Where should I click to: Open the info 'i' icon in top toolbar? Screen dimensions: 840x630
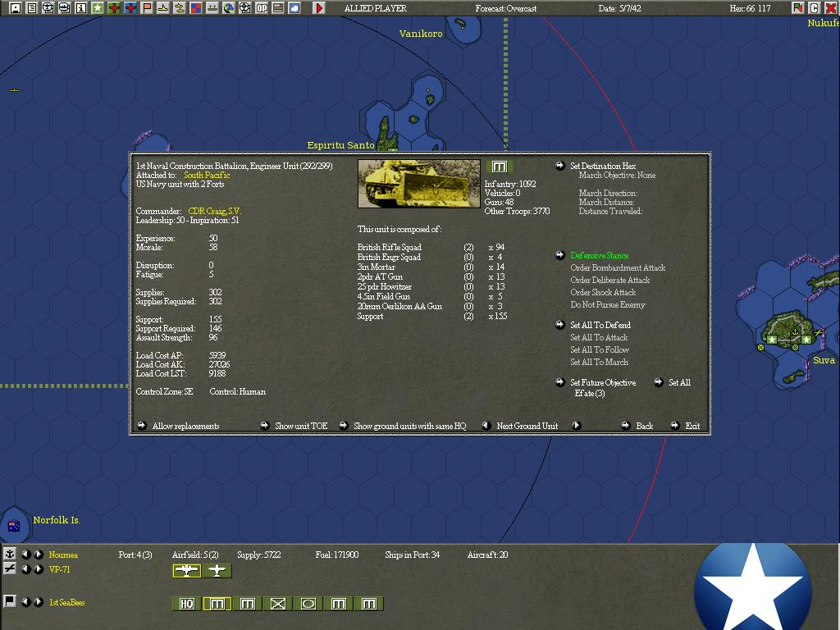[x=81, y=8]
